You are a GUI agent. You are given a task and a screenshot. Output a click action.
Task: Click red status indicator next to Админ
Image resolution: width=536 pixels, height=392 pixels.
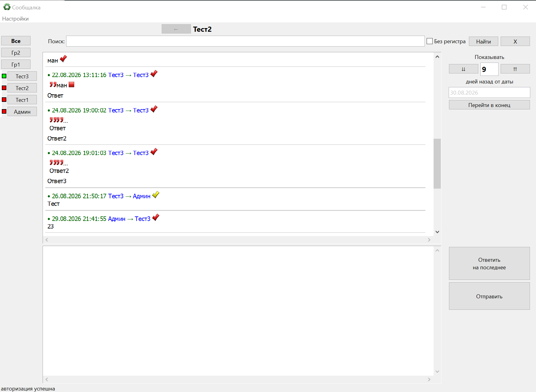coord(4,112)
